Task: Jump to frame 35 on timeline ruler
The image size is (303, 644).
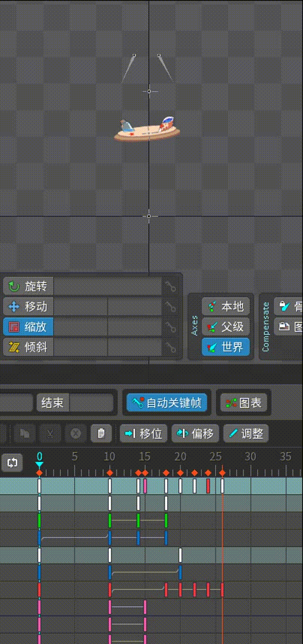Action: (285, 456)
